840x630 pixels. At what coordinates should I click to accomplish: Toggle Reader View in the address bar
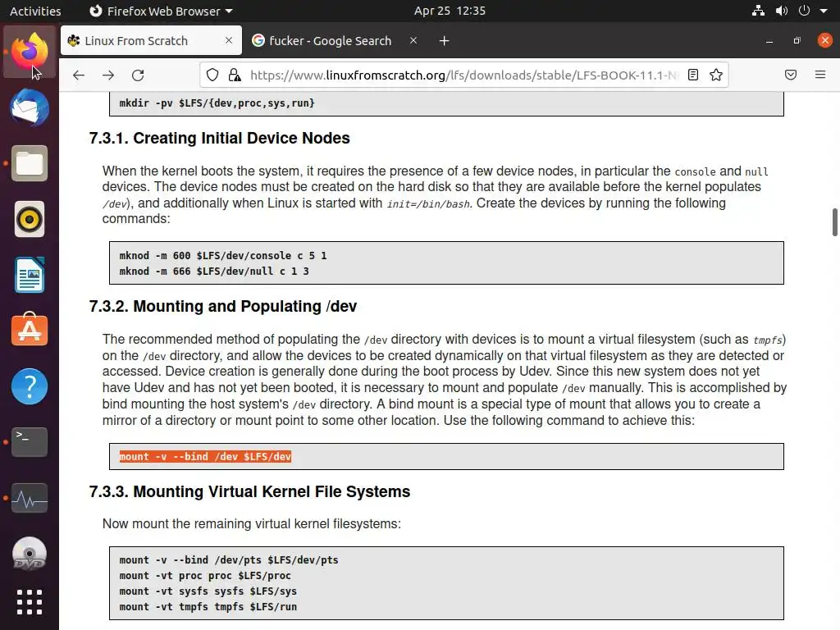pyautogui.click(x=693, y=75)
